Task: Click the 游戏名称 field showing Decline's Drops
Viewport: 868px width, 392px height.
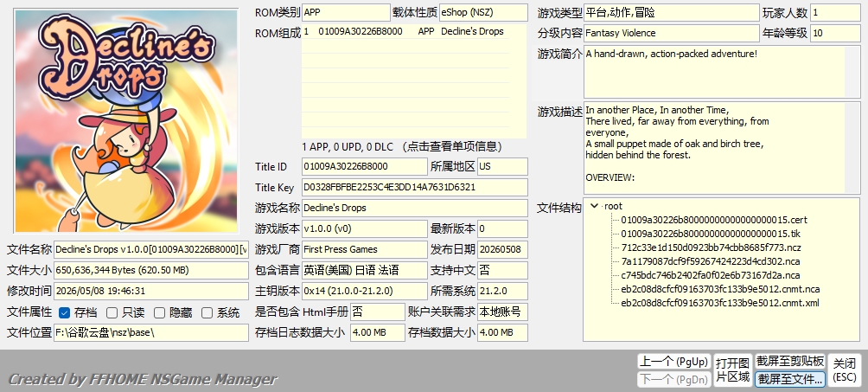Action: tap(415, 208)
